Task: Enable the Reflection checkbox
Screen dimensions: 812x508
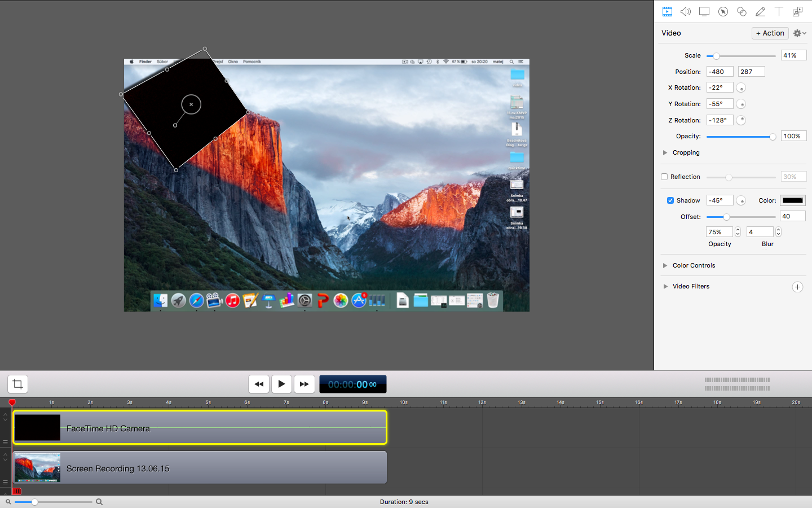Action: pos(664,177)
